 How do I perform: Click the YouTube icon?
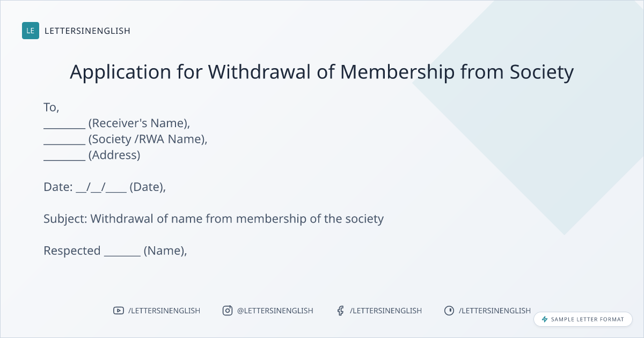click(118, 311)
